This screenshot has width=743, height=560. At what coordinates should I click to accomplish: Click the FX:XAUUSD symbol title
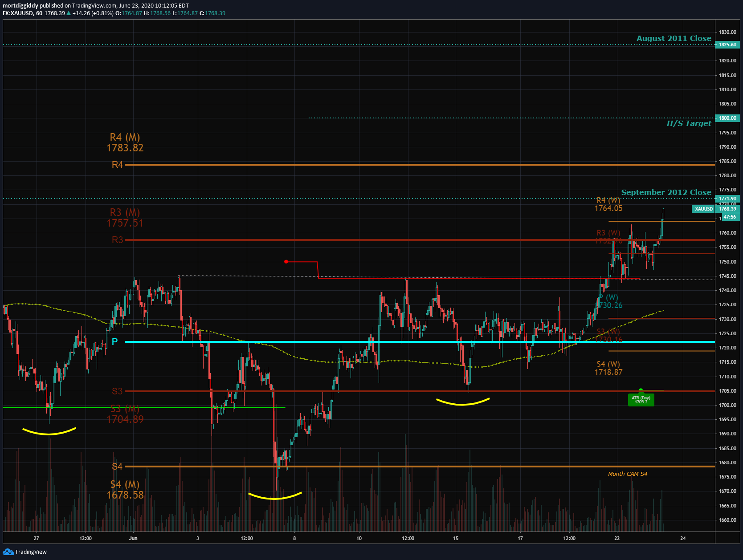tap(18, 13)
